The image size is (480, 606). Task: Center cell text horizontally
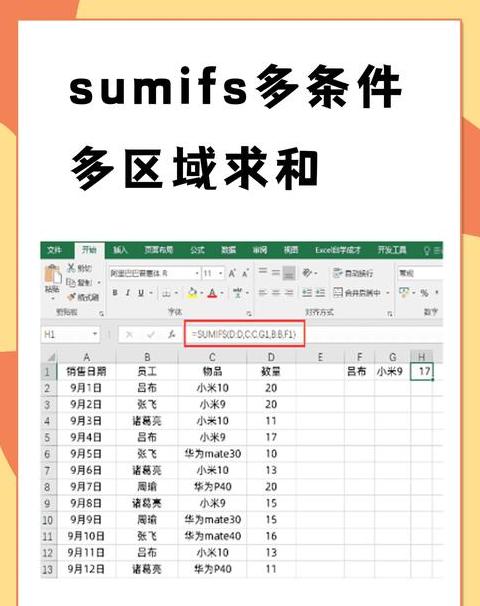click(276, 293)
